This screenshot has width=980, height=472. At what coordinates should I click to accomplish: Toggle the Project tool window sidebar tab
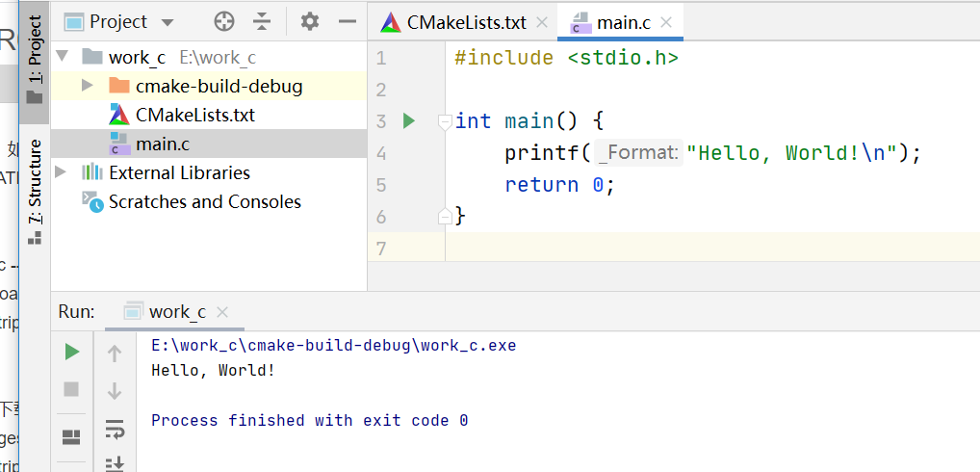coord(35,60)
